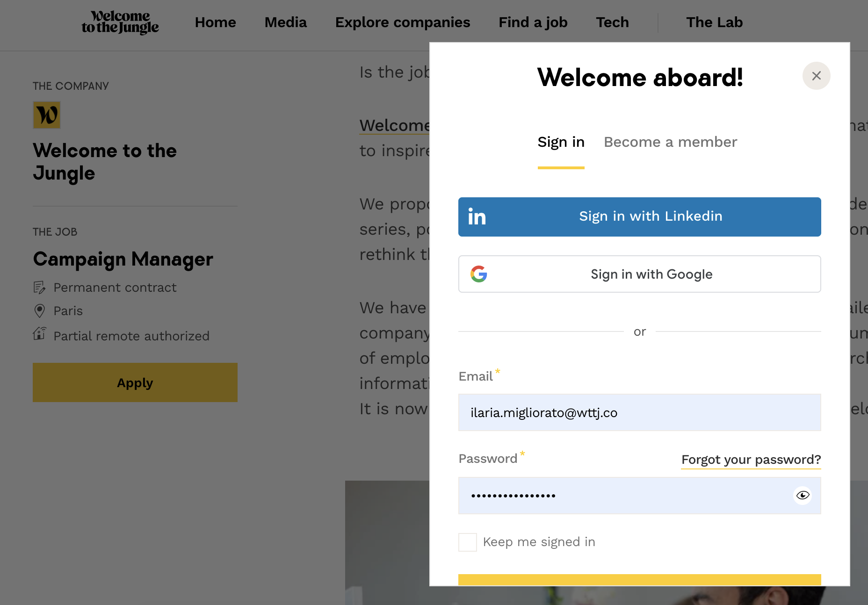Check Keep me signed in checkbox
The width and height of the screenshot is (868, 605).
tap(468, 542)
